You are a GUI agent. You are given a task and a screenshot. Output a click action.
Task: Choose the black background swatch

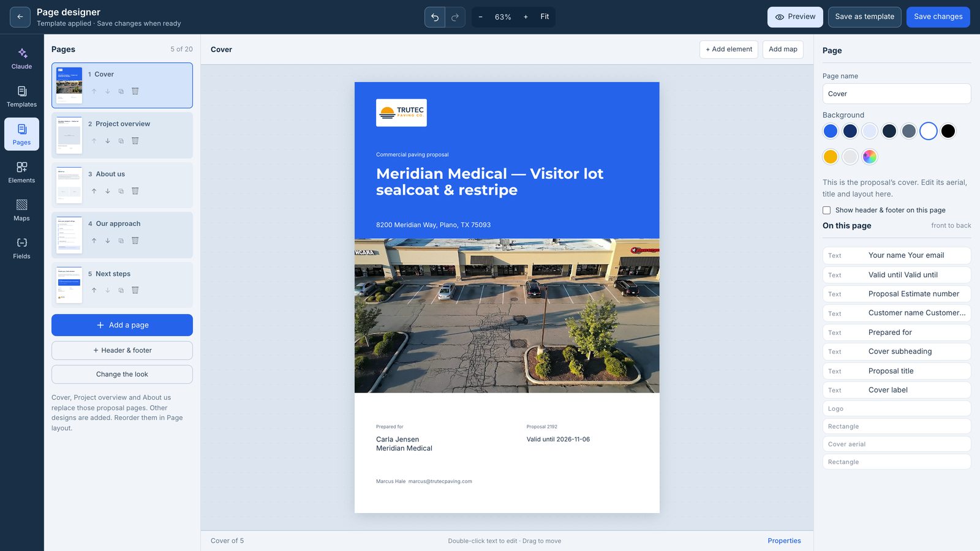click(x=948, y=131)
